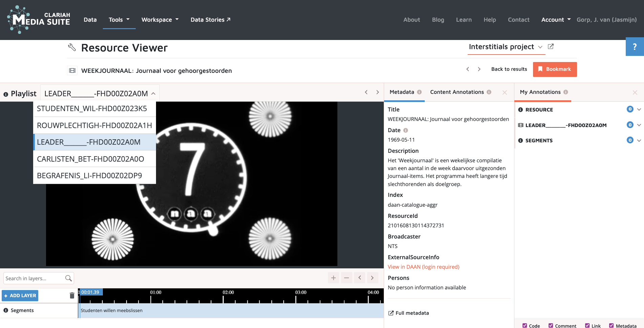
Task: Click info icon next to Date
Action: [x=405, y=130]
